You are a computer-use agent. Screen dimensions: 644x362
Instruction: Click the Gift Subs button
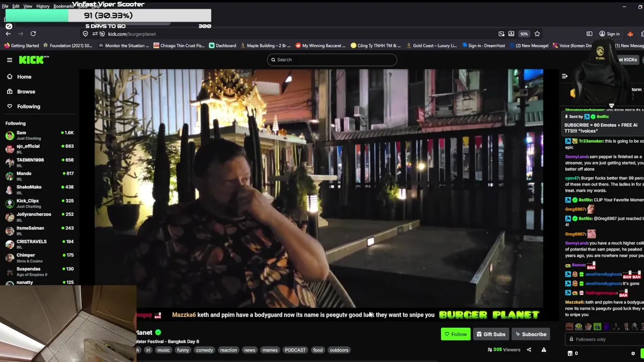tap(491, 334)
